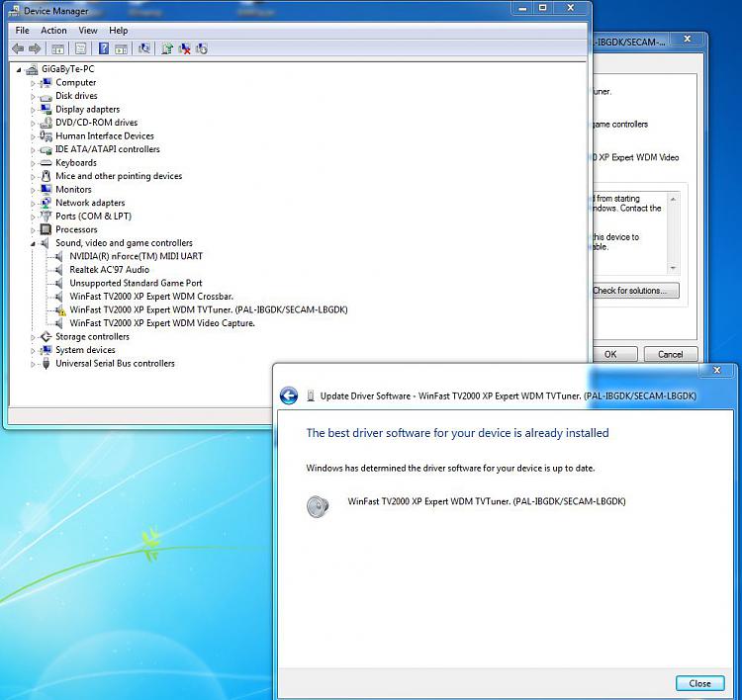Select NVIDIA(R) nForce(TM) MIDI UART device
Screen dimensions: 742x700
137,256
